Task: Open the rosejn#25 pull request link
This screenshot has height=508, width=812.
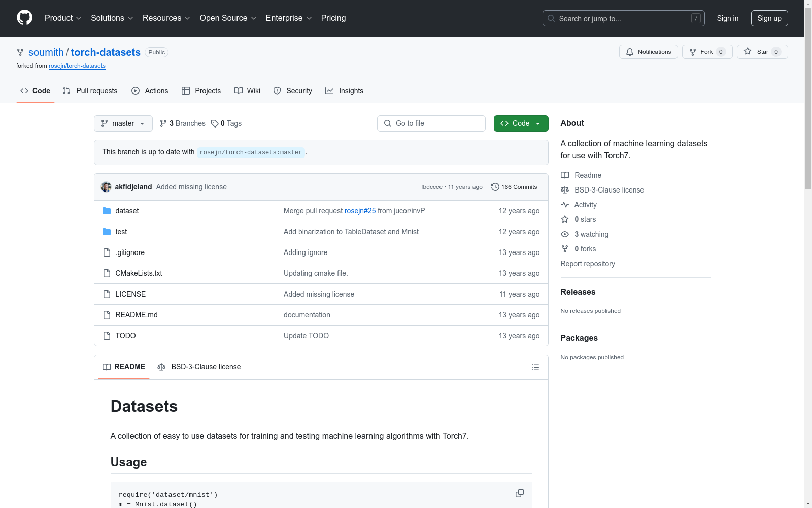Action: [360, 211]
